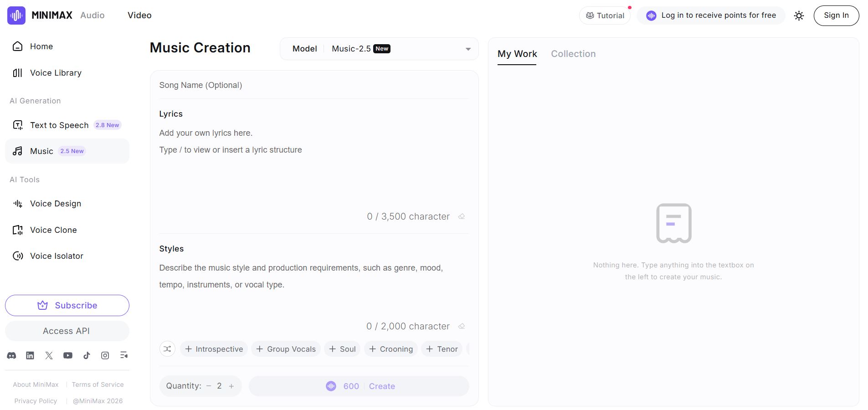Image resolution: width=868 pixels, height=410 pixels.
Task: Open the Model Music-2.5 dropdown
Action: 379,49
